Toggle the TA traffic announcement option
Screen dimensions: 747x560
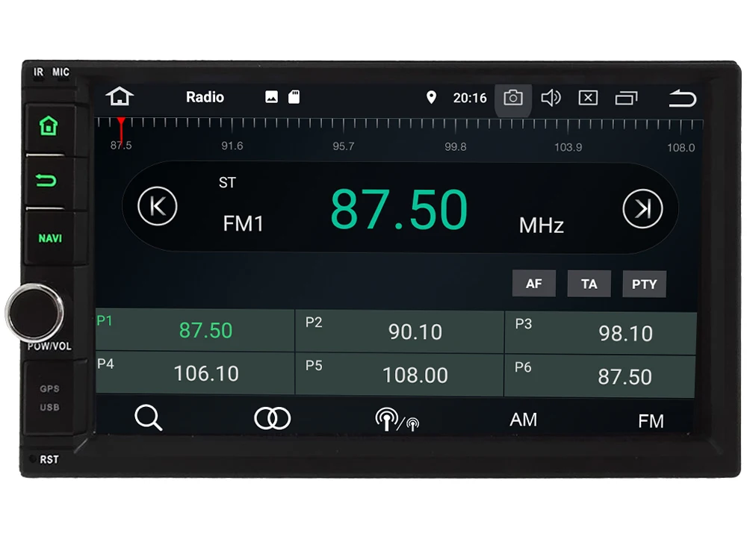pyautogui.click(x=589, y=284)
